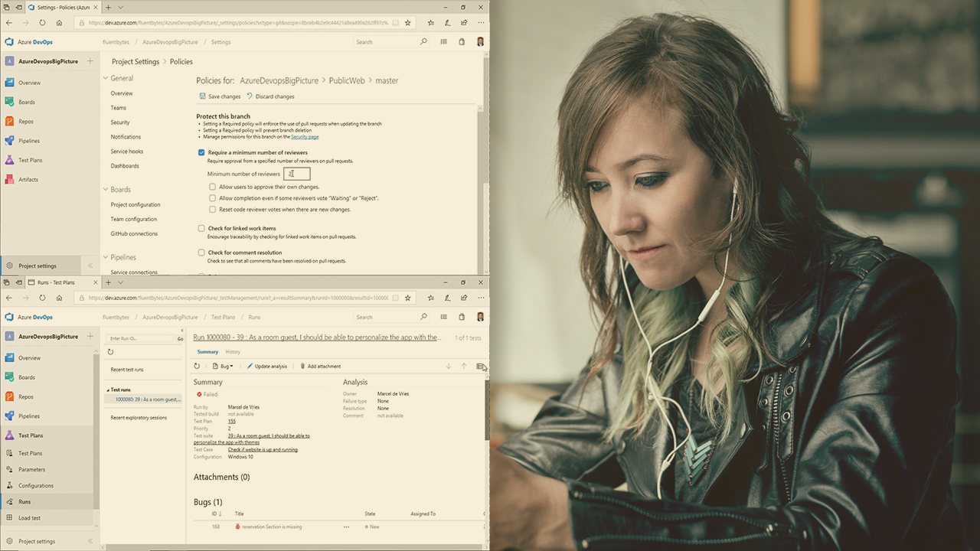The height and width of the screenshot is (551, 980).
Task: Refresh the test result using the toolbar refresh icon
Action: [x=197, y=366]
